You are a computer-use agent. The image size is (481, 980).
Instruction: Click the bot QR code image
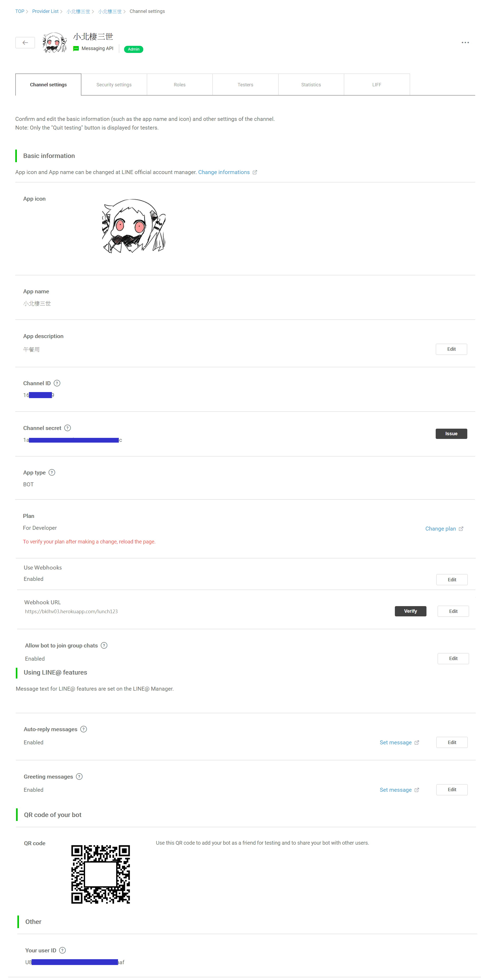(x=100, y=874)
